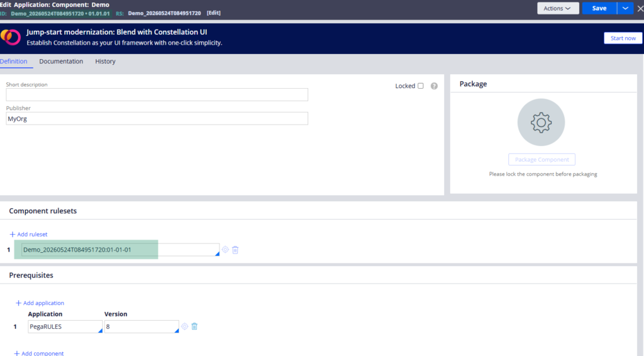Toggle the Locked checkbox
The width and height of the screenshot is (644, 356).
(x=421, y=86)
